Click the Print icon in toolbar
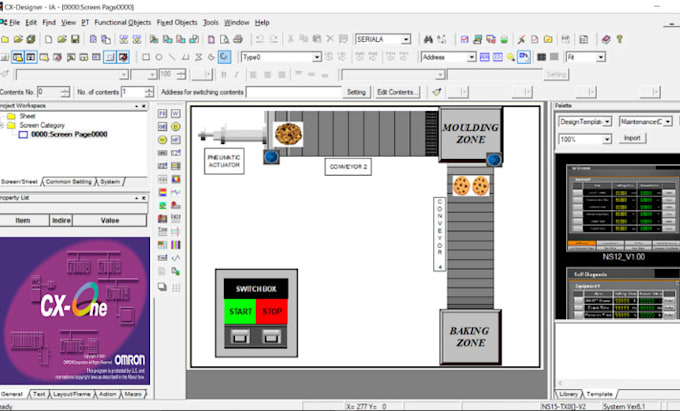 tap(238, 39)
